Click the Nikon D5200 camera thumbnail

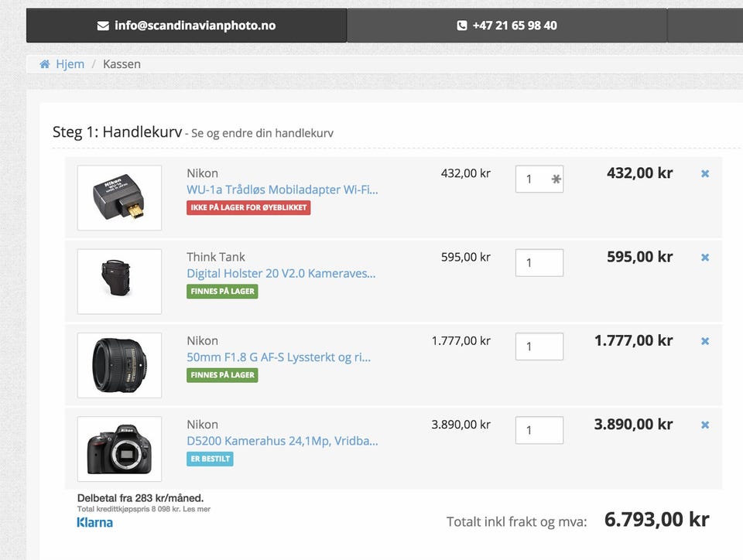click(x=119, y=449)
